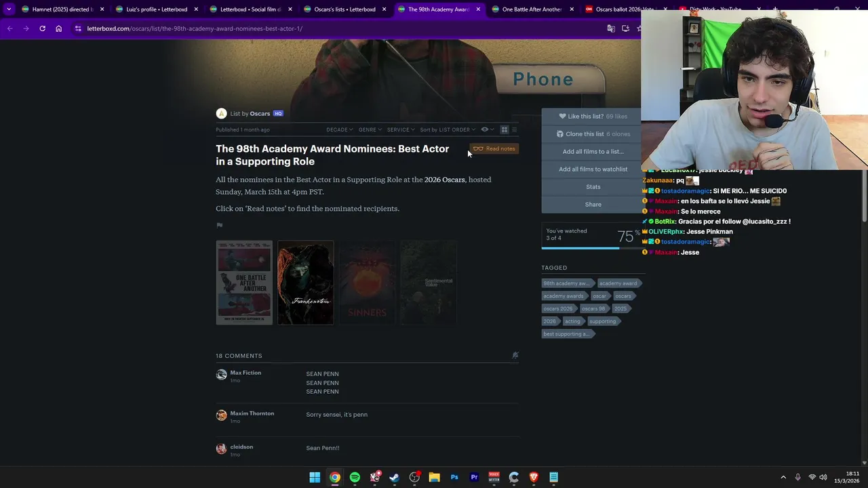Open Windows Start menu

315,477
